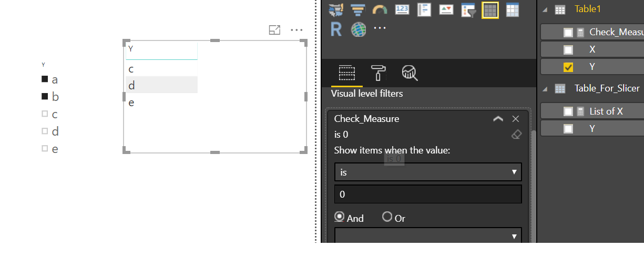Image resolution: width=644 pixels, height=277 pixels.
Task: Select the Or radio button
Action: pyautogui.click(x=387, y=217)
